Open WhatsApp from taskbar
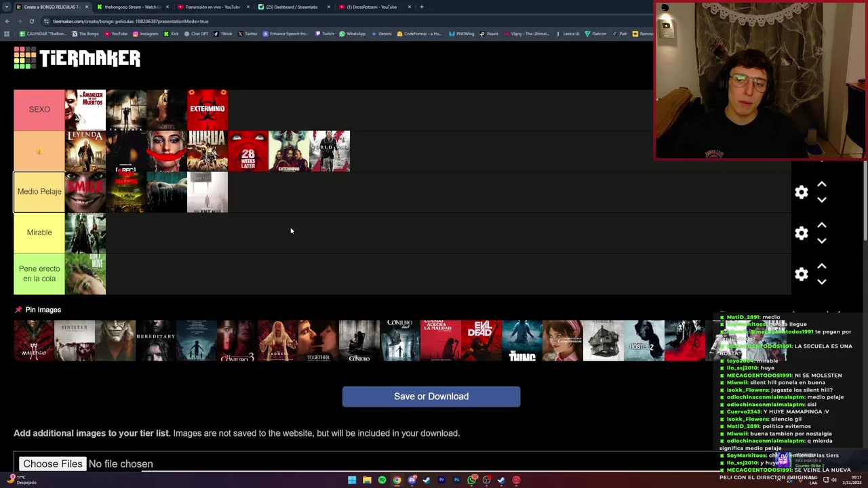868x488 pixels. click(471, 480)
